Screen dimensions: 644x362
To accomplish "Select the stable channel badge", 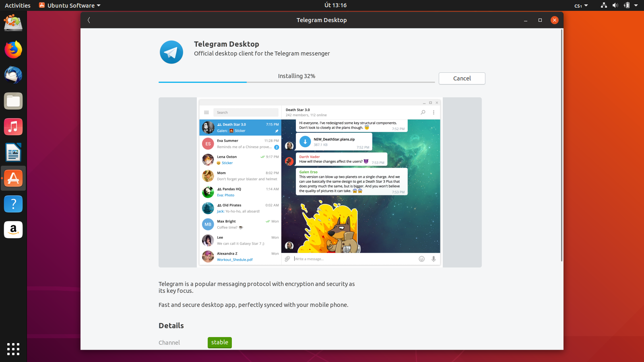I will click(x=219, y=342).
